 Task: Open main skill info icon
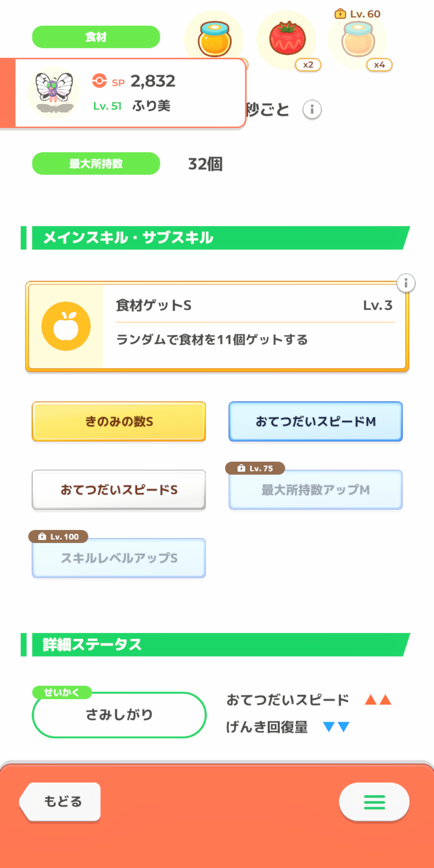point(406,283)
